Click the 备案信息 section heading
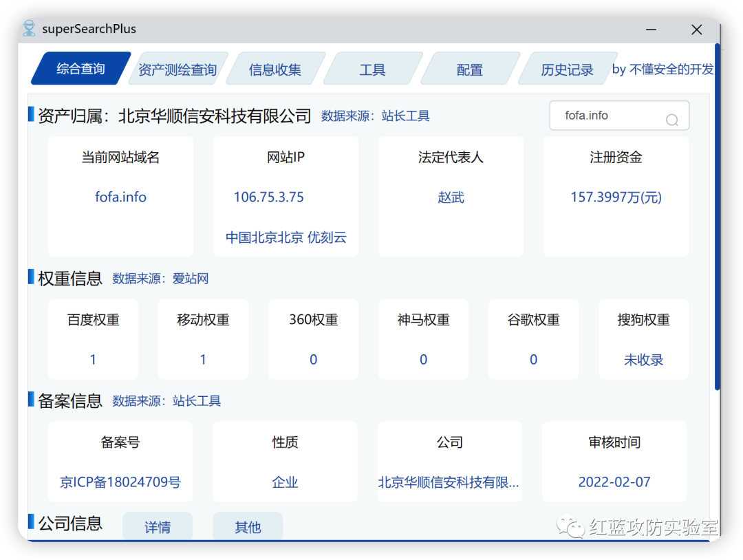 pos(70,401)
